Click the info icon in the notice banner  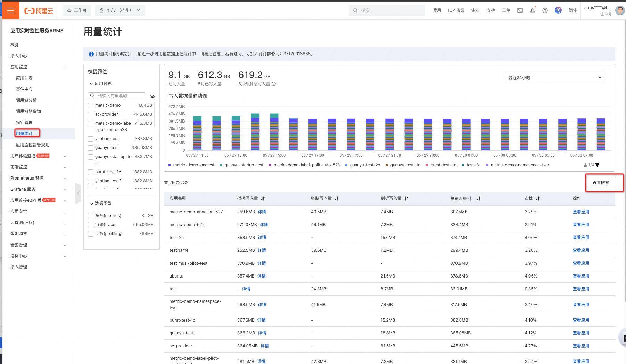[x=91, y=54]
